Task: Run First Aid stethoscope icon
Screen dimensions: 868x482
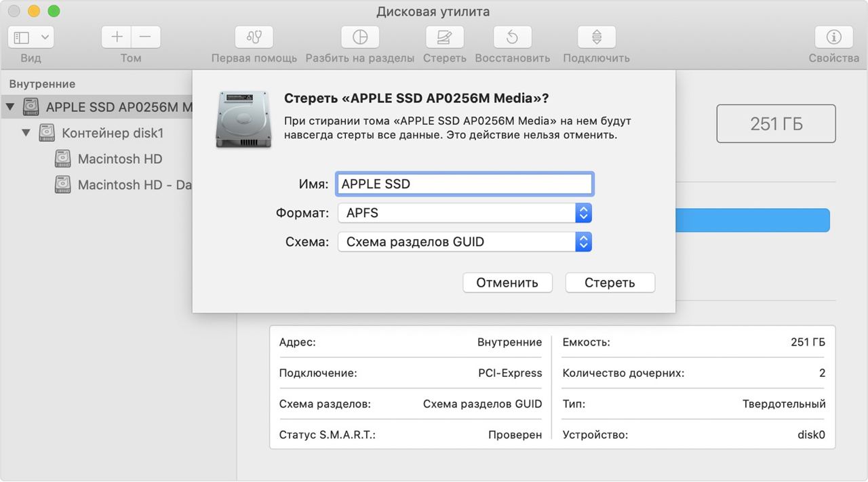Action: tap(254, 37)
